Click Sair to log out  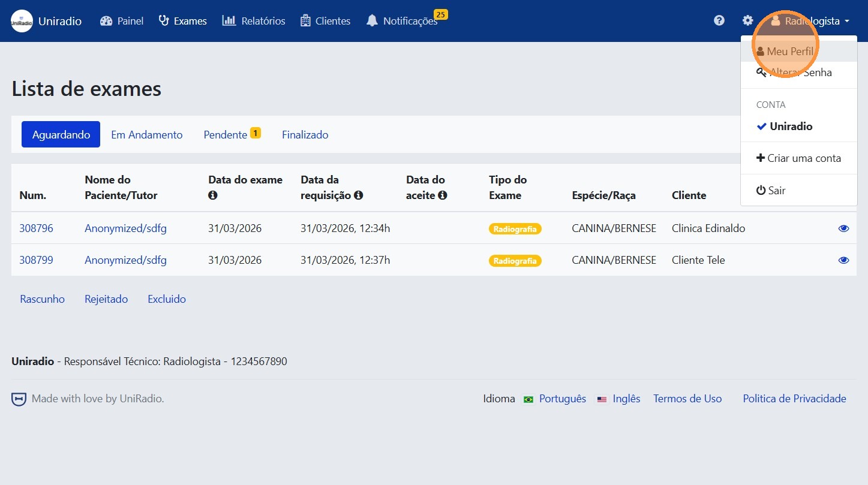(776, 191)
